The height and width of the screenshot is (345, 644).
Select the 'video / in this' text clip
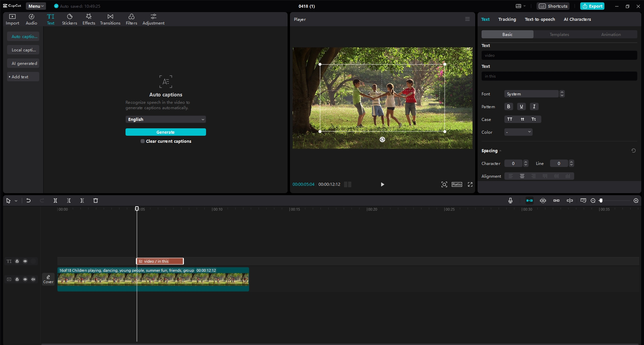pyautogui.click(x=160, y=261)
